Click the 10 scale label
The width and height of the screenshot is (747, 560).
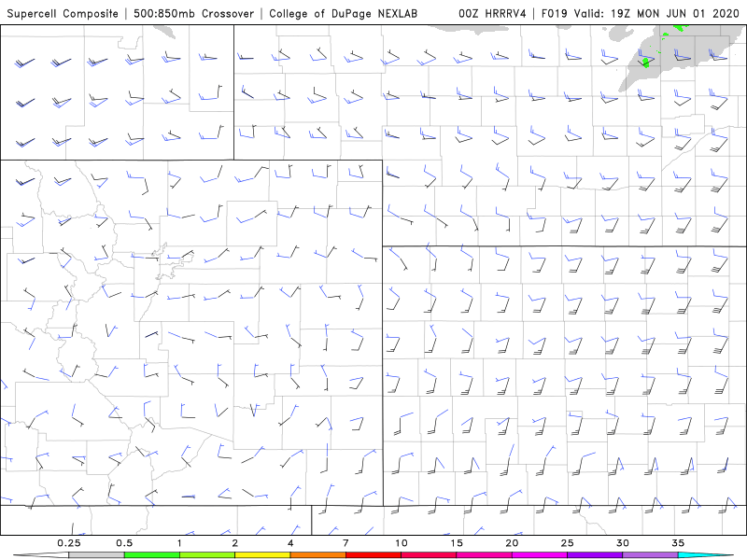pyautogui.click(x=402, y=543)
